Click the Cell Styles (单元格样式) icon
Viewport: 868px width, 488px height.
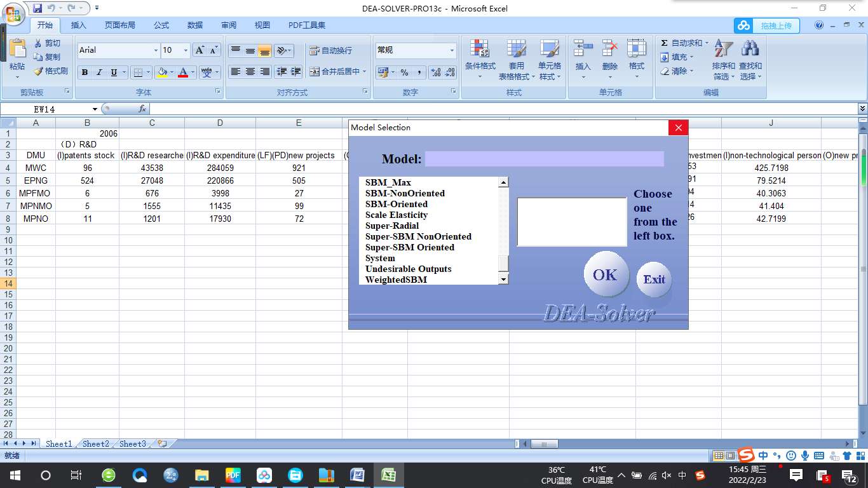[550, 50]
